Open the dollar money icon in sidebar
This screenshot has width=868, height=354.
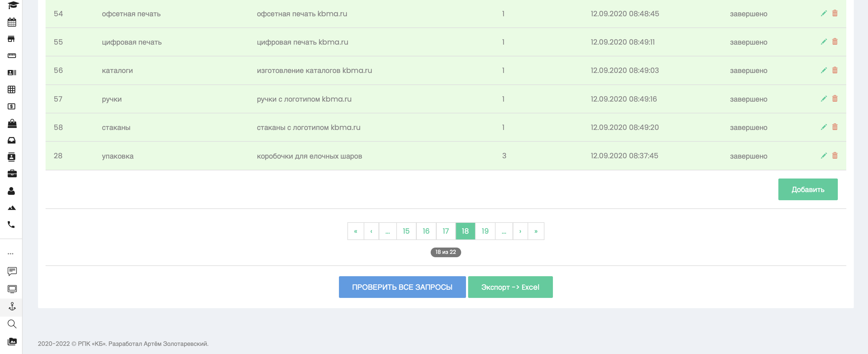pos(11,106)
